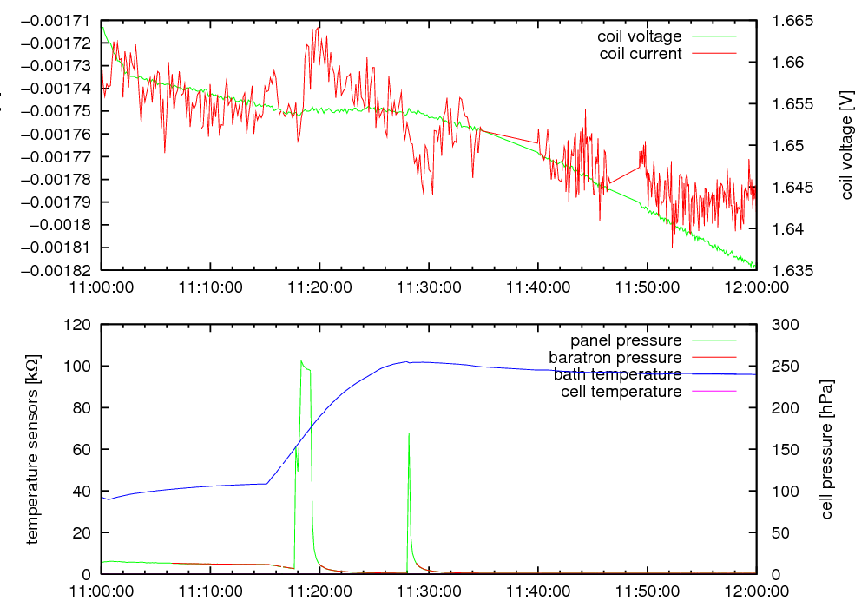Select the 'coil voltage' legend label
Image resolution: width=868 pixels, height=608 pixels.
tap(639, 36)
